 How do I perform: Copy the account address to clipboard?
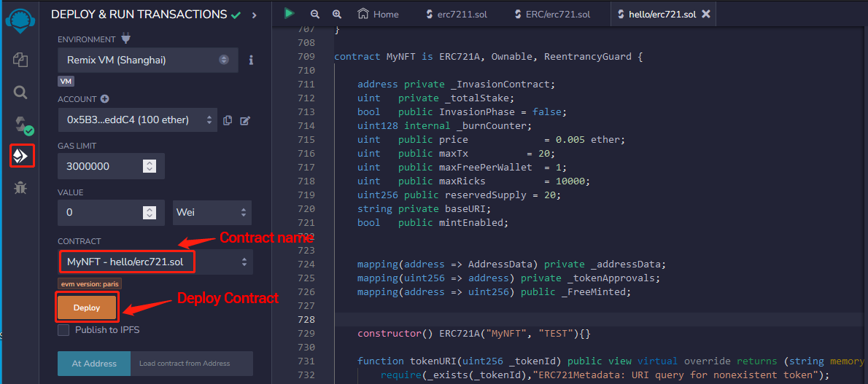[x=227, y=120]
